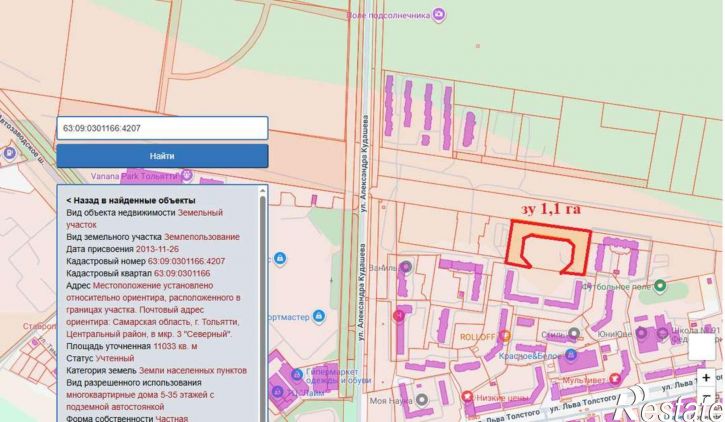Image resolution: width=725 pixels, height=422 pixels.
Task: Click the gas station icon near Автозаводское ш.
Action: (x=9, y=153)
